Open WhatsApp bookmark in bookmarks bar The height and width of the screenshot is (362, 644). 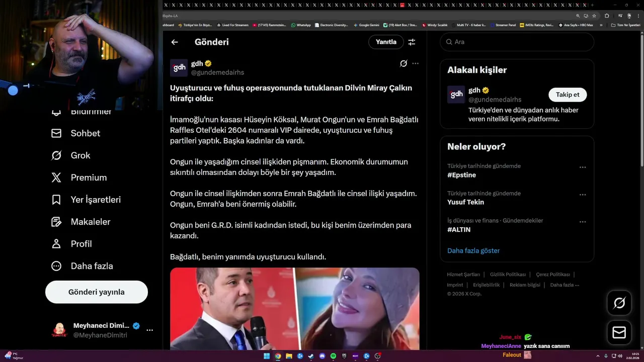(x=301, y=25)
